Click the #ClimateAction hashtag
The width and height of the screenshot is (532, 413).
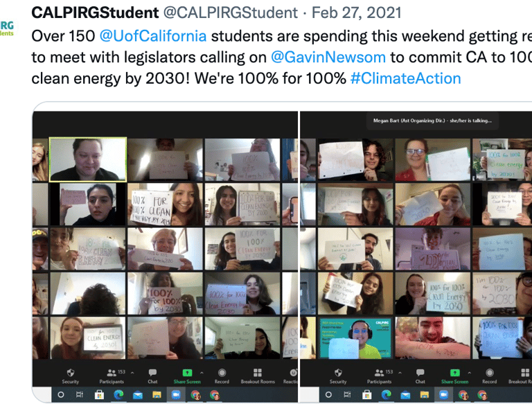(405, 78)
